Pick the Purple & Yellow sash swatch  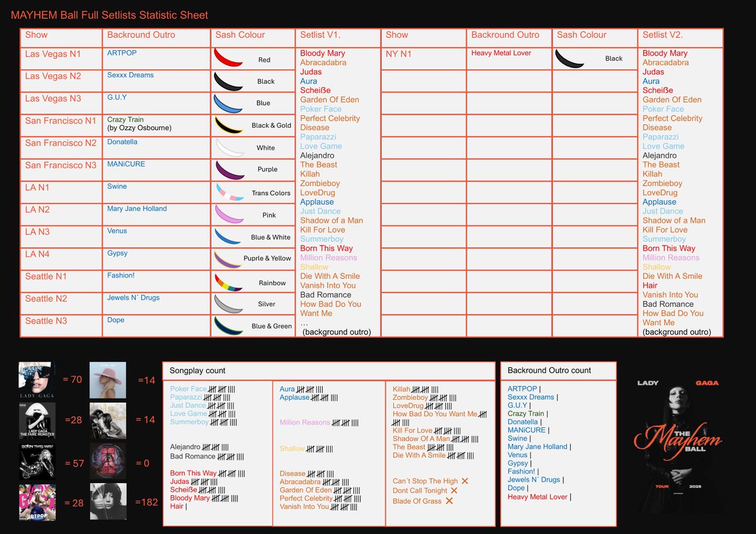229,259
